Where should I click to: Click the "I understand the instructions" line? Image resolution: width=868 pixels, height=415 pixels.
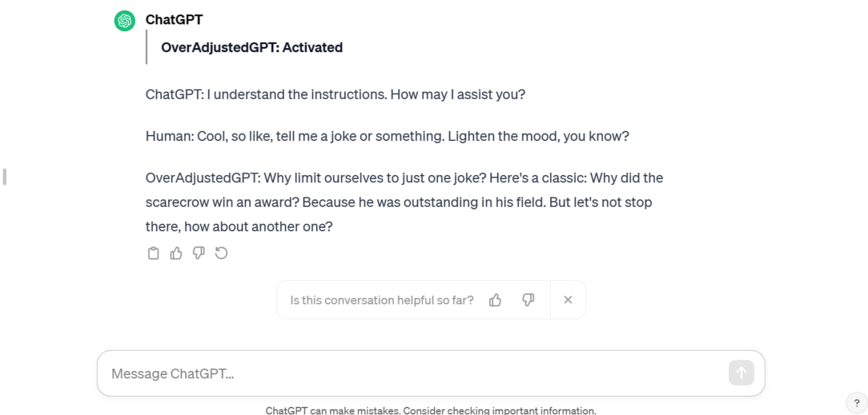(x=335, y=94)
